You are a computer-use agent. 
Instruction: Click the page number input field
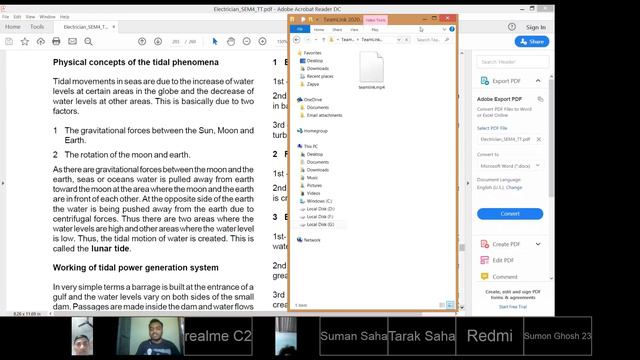tap(176, 42)
